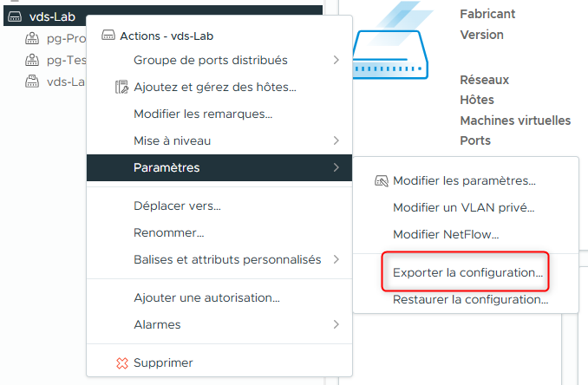Open Modifier un VLAN privé
Screen dimensions: 588x385
point(463,207)
